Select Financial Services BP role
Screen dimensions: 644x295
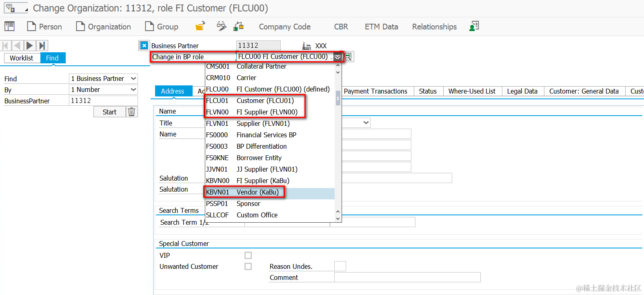270,135
